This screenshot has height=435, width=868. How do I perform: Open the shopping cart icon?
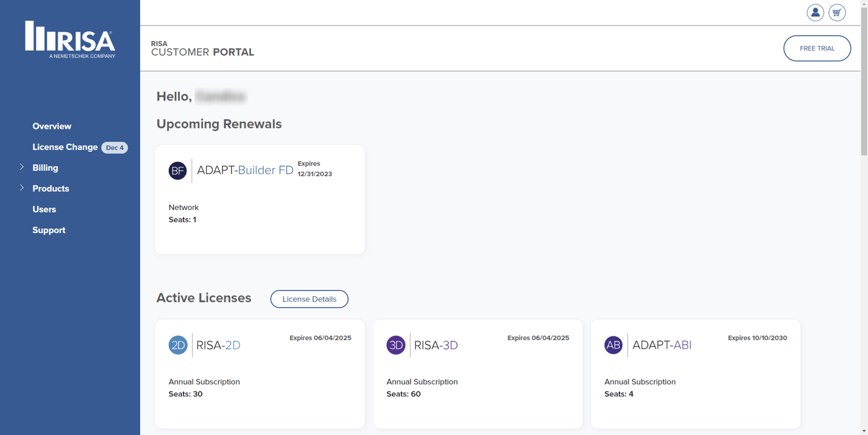(837, 12)
